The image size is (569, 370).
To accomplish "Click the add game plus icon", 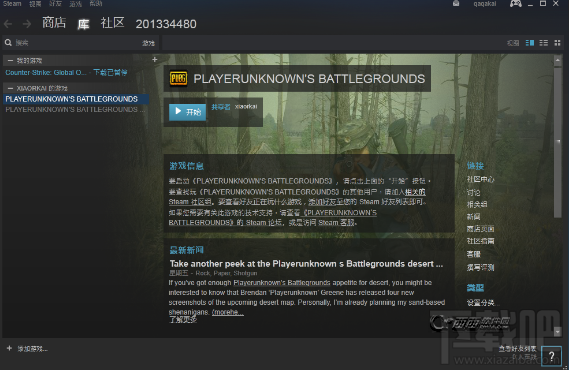I will (x=9, y=348).
